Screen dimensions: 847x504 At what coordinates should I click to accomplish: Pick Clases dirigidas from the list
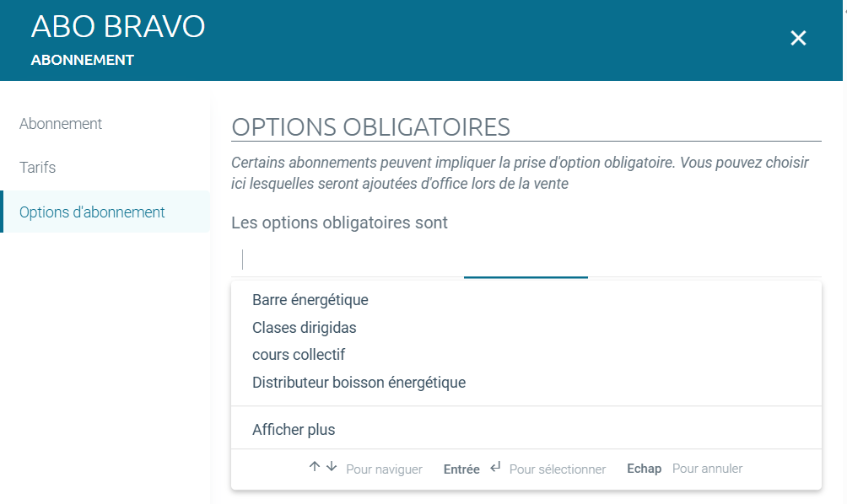pos(305,328)
